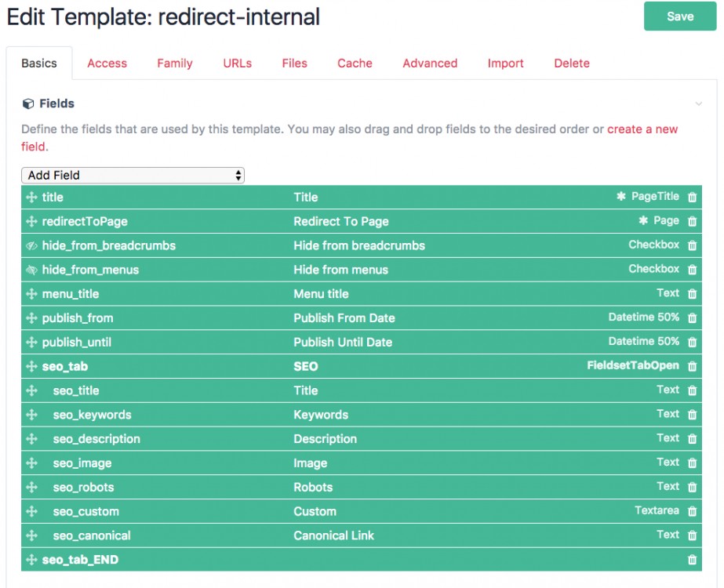Image resolution: width=724 pixels, height=588 pixels.
Task: Follow the create a new field link
Action: tap(643, 129)
